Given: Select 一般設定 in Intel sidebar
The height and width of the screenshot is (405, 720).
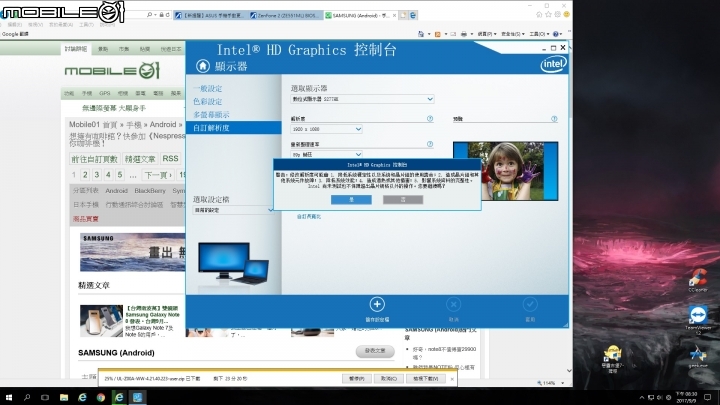Looking at the screenshot, I should 208,88.
